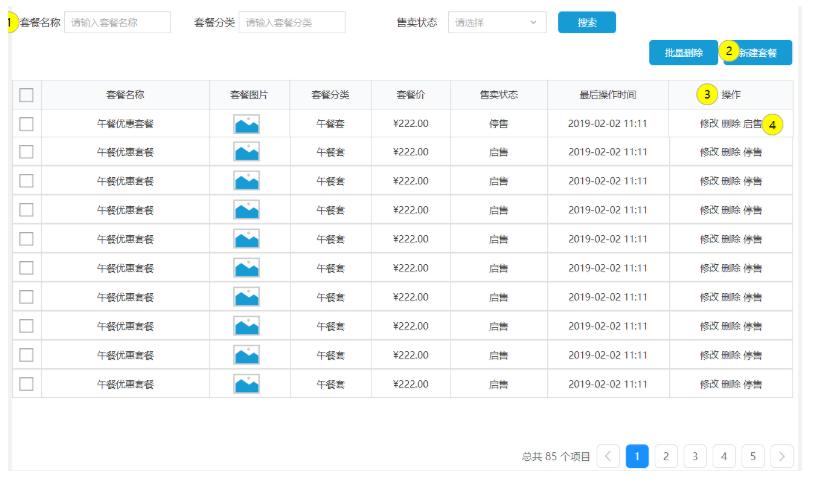Click the 套餐名称 column header
This screenshot has width=830, height=479.
point(125,95)
